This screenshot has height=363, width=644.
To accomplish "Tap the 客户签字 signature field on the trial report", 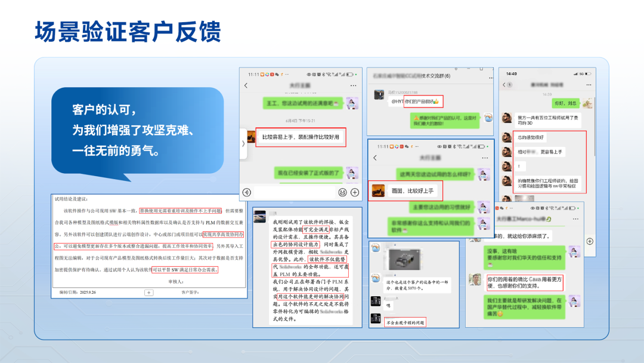I will [190, 292].
